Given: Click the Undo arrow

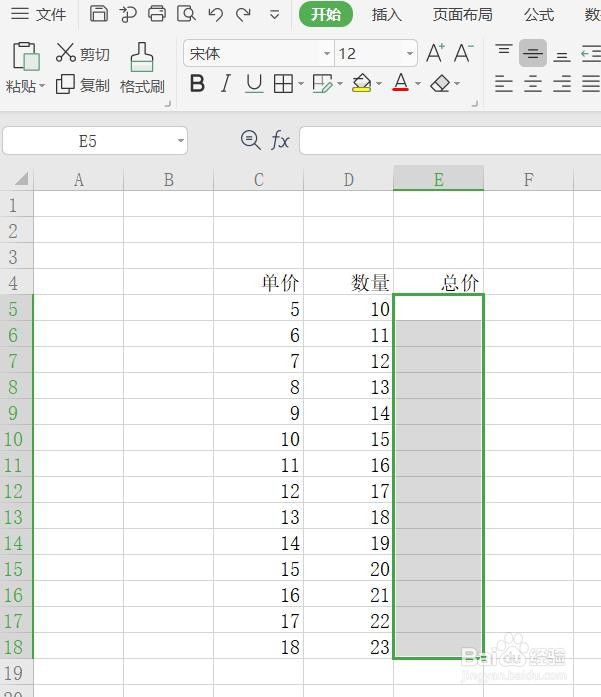Looking at the screenshot, I should point(216,15).
